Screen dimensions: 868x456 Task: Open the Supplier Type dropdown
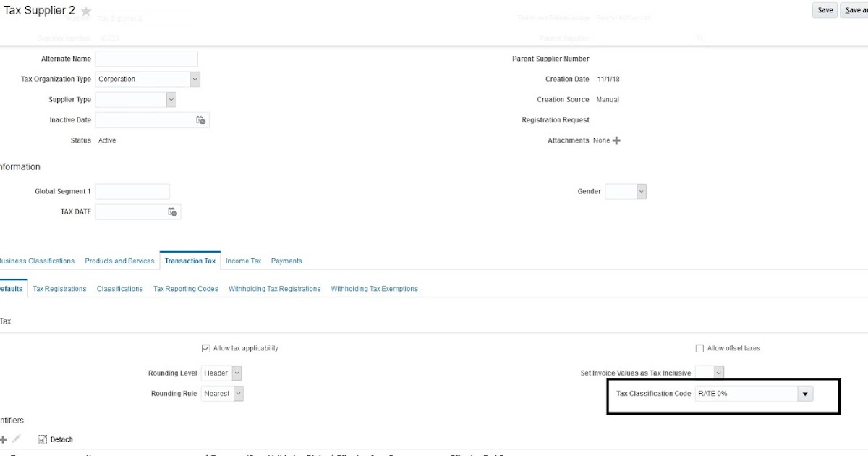[170, 99]
